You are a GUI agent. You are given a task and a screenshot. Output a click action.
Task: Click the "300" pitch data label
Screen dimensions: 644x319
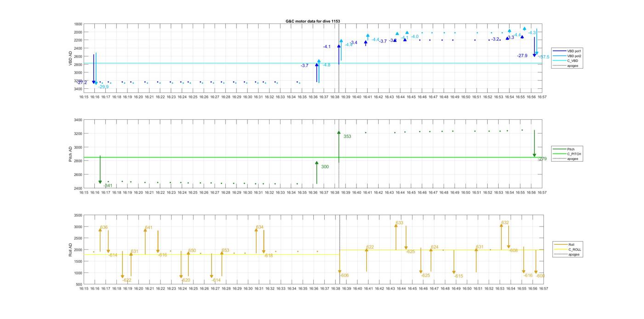click(x=325, y=167)
